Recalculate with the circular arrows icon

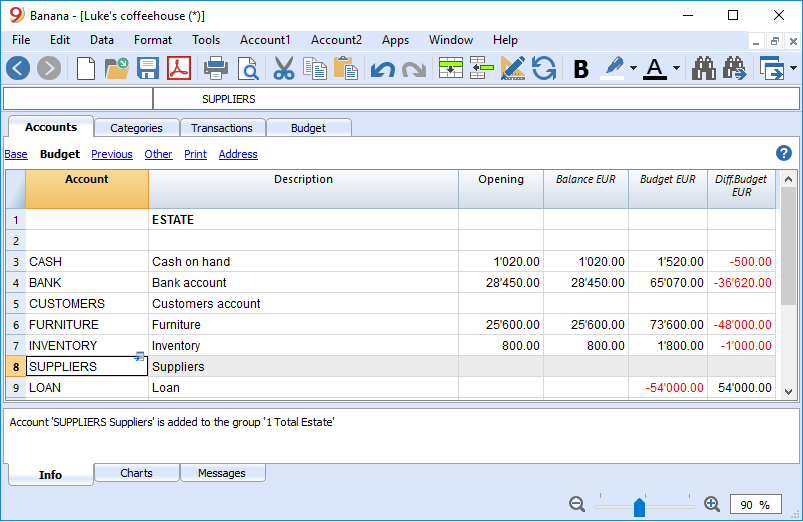click(x=544, y=68)
